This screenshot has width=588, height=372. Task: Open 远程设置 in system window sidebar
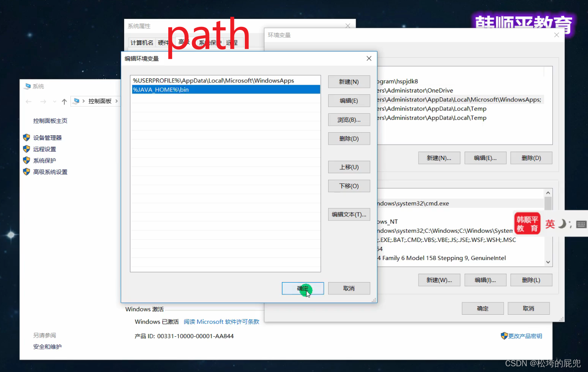click(x=44, y=149)
